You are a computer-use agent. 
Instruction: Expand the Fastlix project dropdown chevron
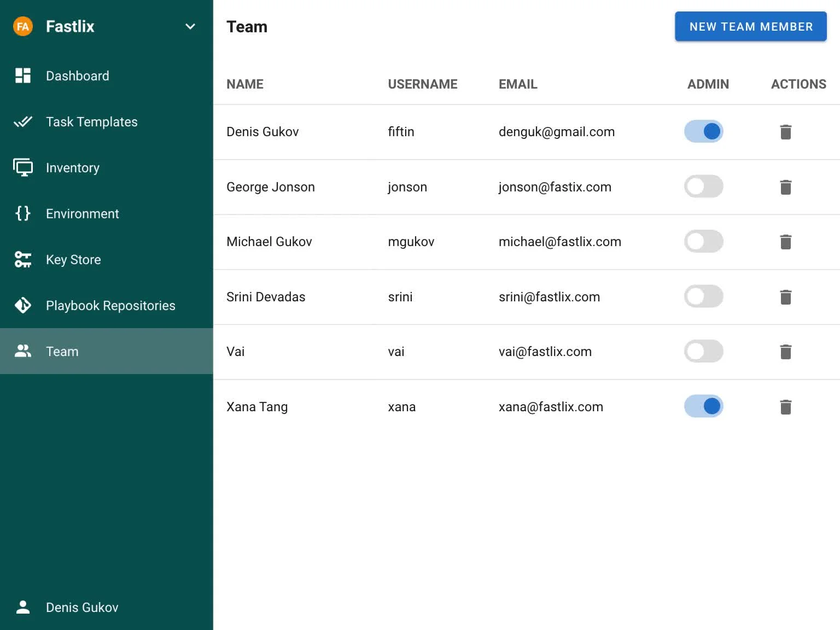[190, 26]
